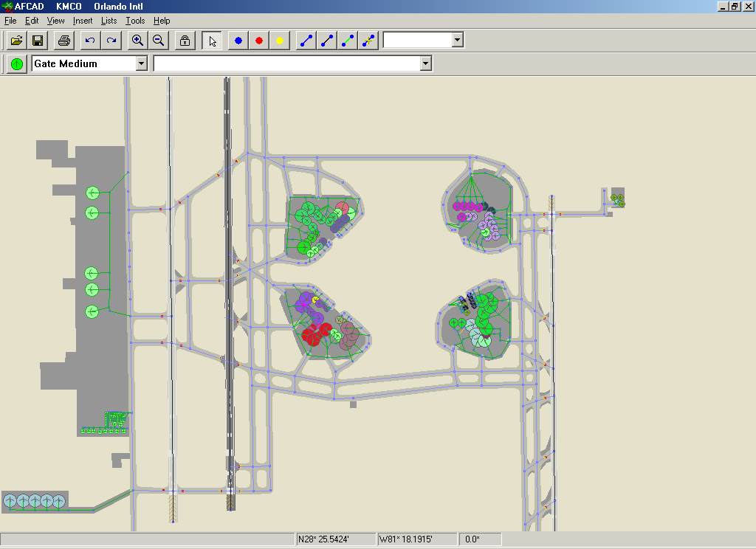Select the yellow parking spot on the map
This screenshot has height=549, width=756.
(315, 300)
